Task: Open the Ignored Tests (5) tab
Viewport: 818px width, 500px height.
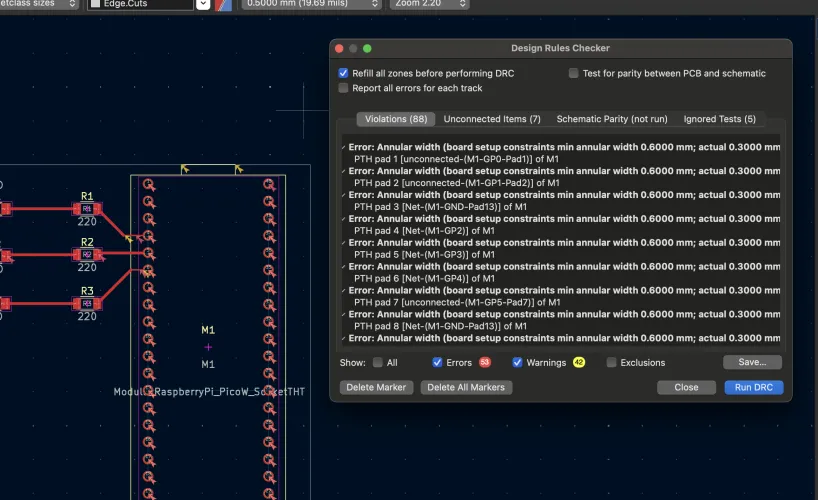Action: 719,119
